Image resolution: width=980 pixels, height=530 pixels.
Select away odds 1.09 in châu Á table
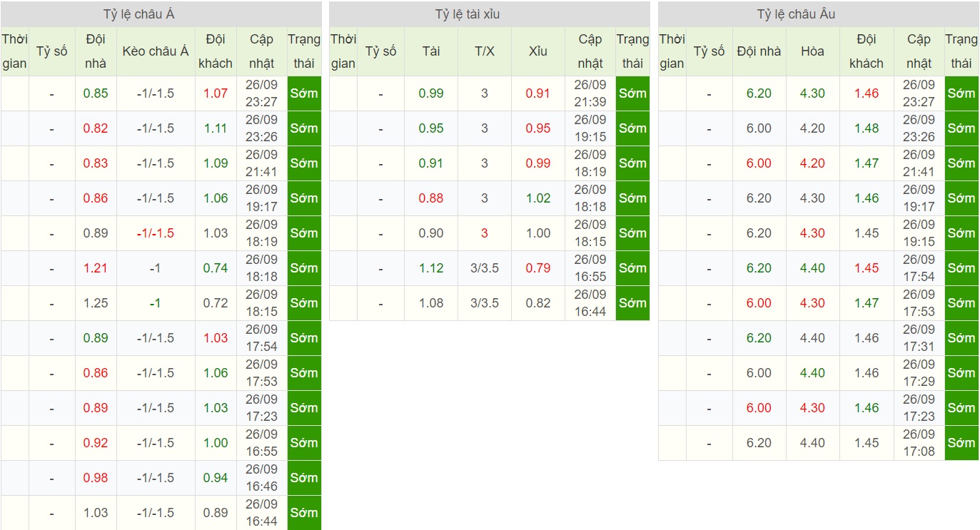point(216,163)
